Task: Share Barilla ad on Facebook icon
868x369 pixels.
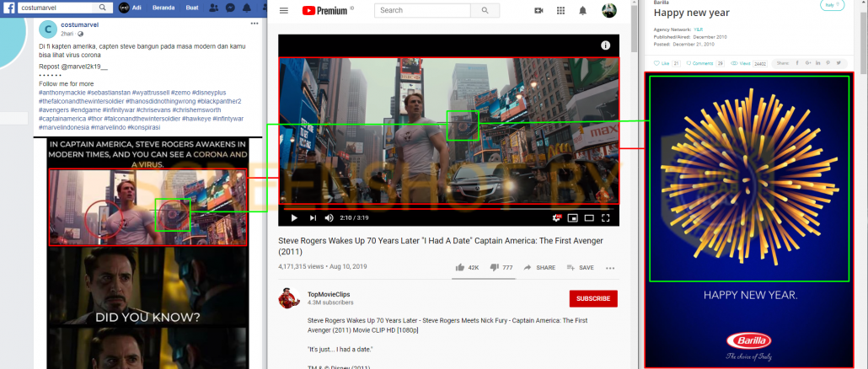Action: point(797,64)
